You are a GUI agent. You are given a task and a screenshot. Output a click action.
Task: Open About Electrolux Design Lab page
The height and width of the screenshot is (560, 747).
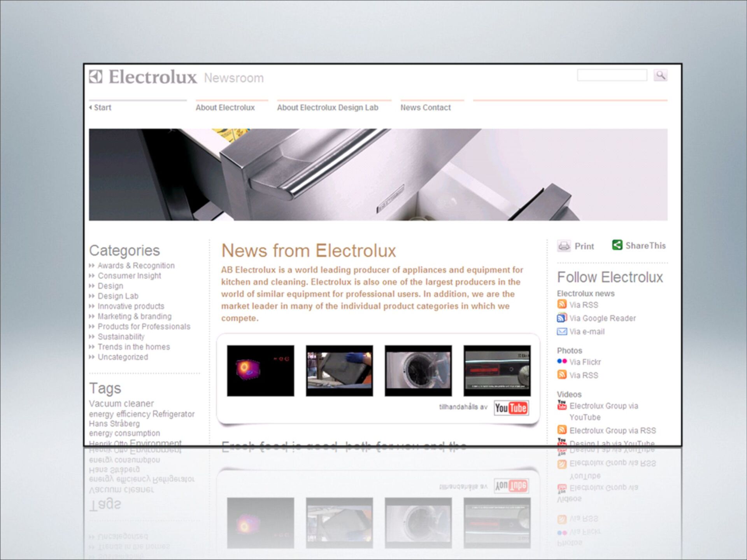coord(328,108)
